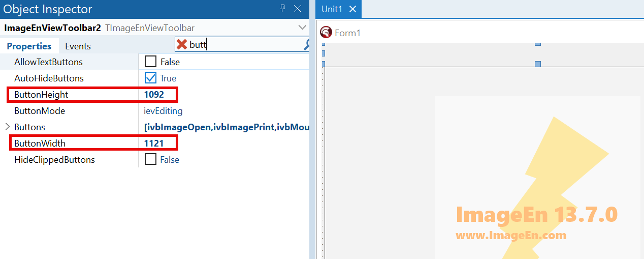
Task: Click the Object Inspector title bar text
Action: [48, 9]
